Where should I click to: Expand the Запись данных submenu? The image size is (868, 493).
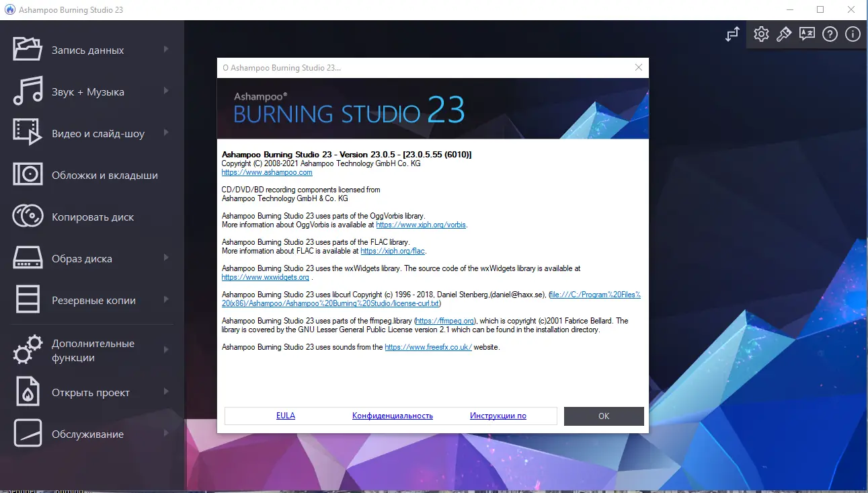point(167,50)
